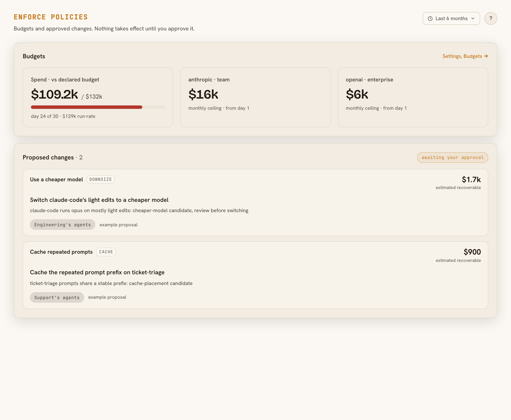Open the openai · enterprise budget card
Screen dimensions: 511x420
click(x=413, y=97)
